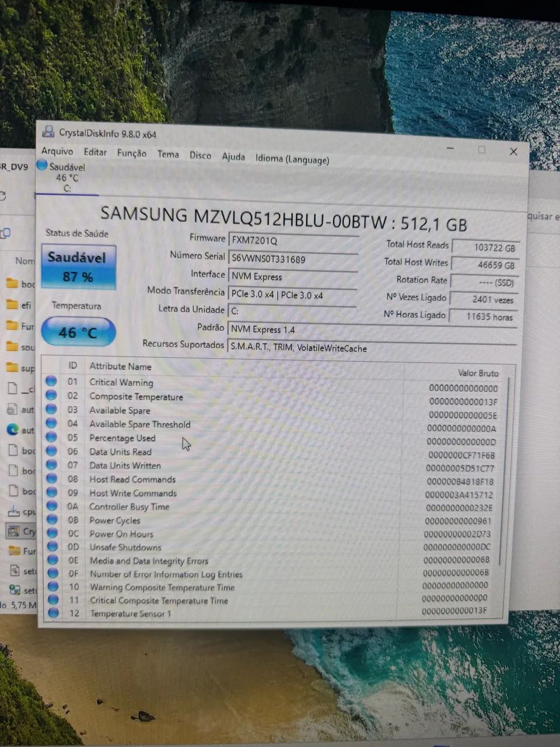This screenshot has width=560, height=747.
Task: Click the status orb for Temperature Sensor 1
Action: 54,613
